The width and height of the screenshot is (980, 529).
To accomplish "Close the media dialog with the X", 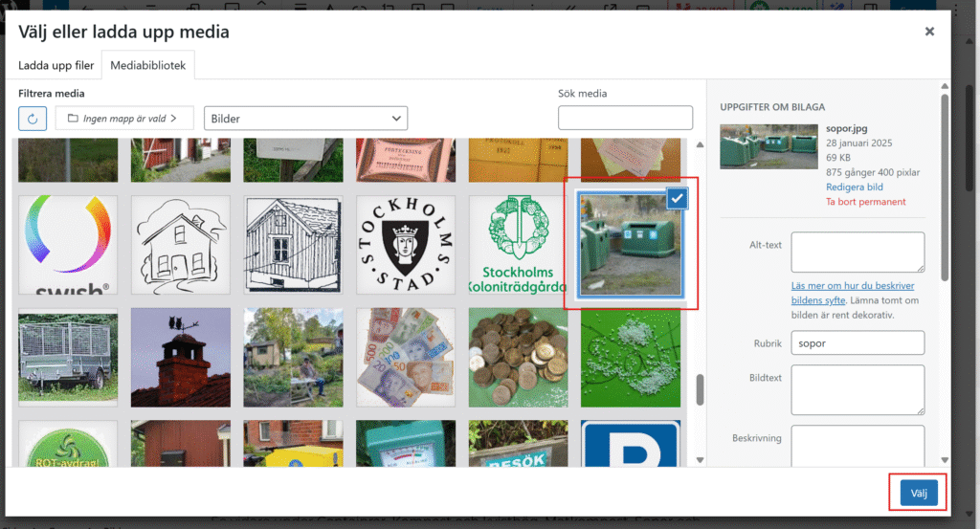I will point(929,32).
